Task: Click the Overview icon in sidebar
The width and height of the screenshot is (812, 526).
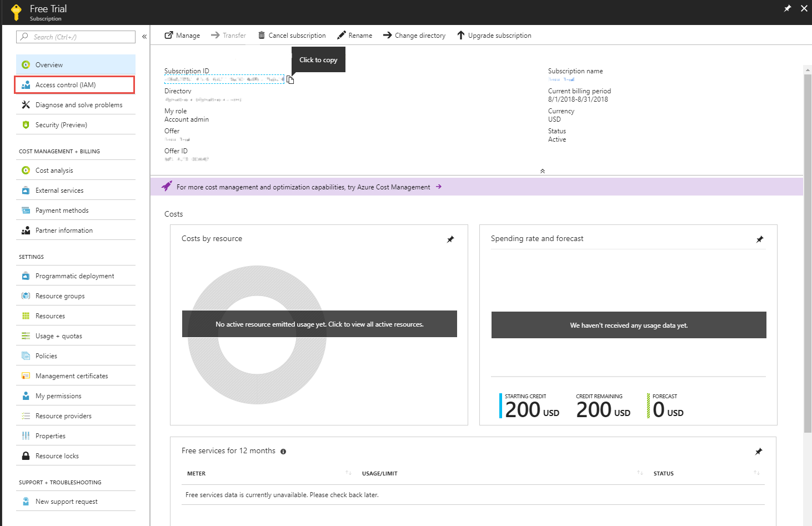Action: pyautogui.click(x=26, y=65)
